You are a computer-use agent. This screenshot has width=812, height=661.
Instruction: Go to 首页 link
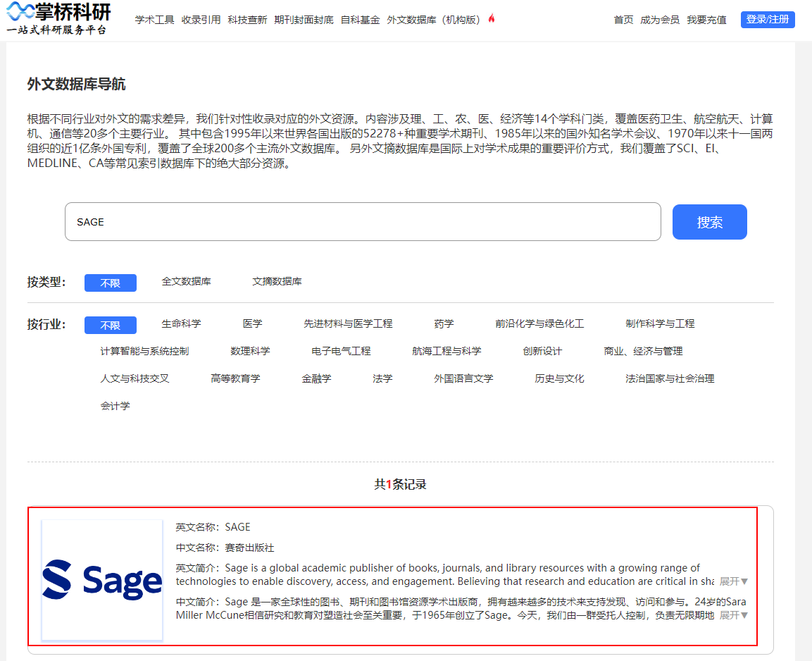(623, 20)
